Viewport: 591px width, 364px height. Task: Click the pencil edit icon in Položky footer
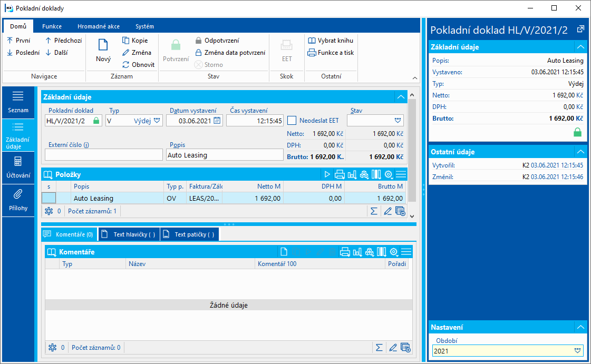click(x=387, y=211)
